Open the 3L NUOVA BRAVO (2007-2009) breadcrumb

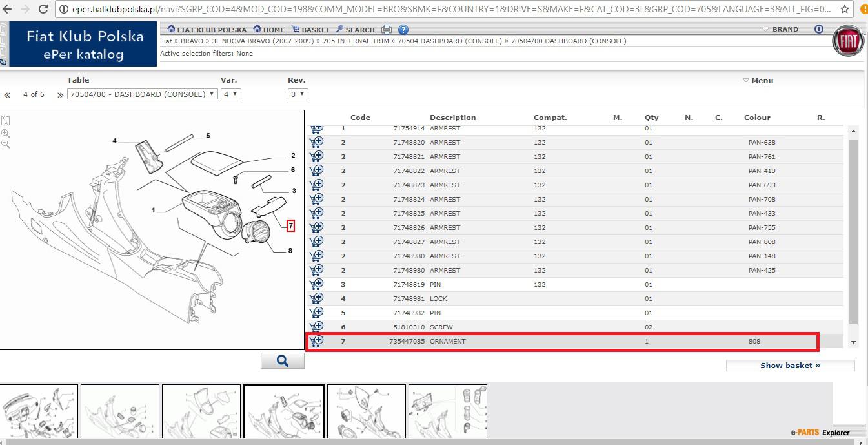263,41
